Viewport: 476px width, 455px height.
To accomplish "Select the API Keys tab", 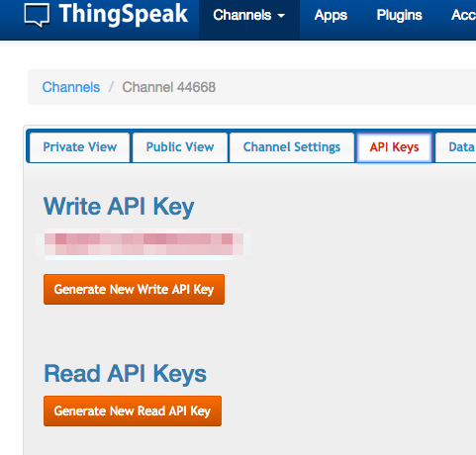I will pos(394,147).
